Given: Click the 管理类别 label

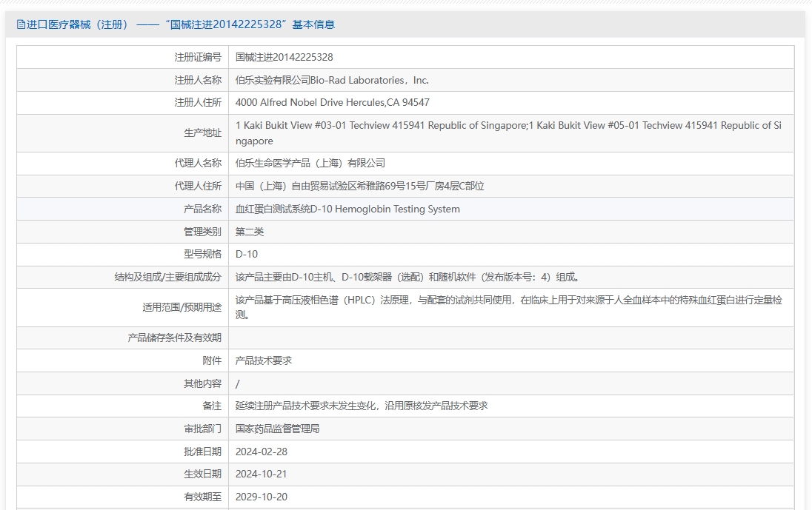Looking at the screenshot, I should coord(202,232).
